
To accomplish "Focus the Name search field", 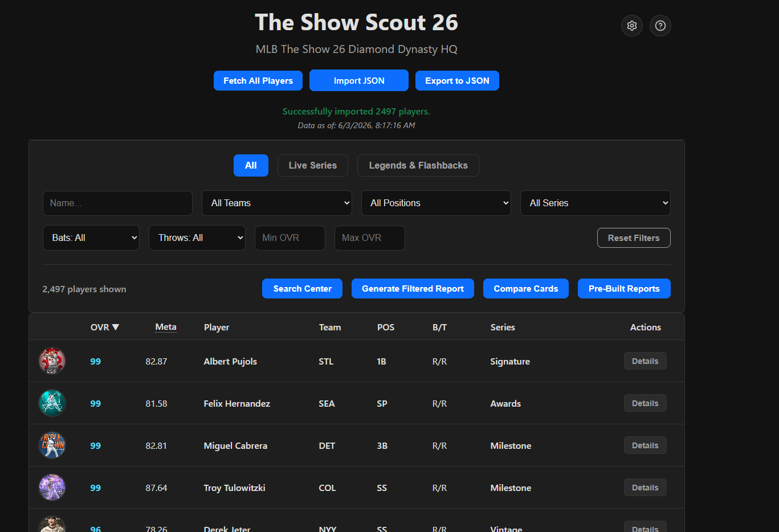I will (x=117, y=203).
